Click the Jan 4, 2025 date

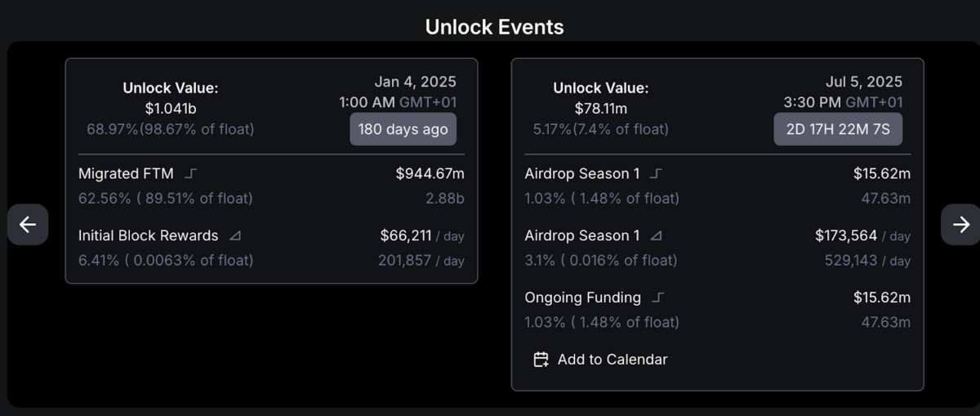click(x=415, y=82)
